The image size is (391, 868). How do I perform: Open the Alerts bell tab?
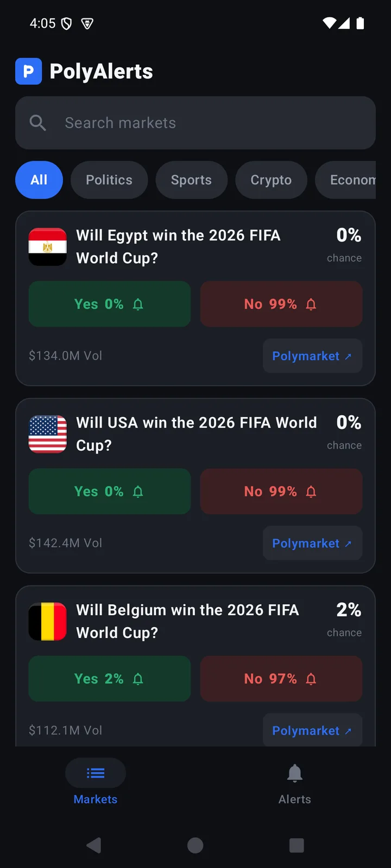click(x=295, y=784)
